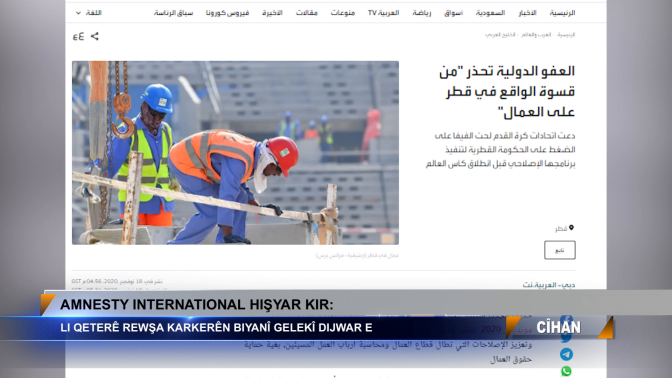This screenshot has height=378, width=672.
Task: Click the chevron next to اللغة
Action: [78, 13]
